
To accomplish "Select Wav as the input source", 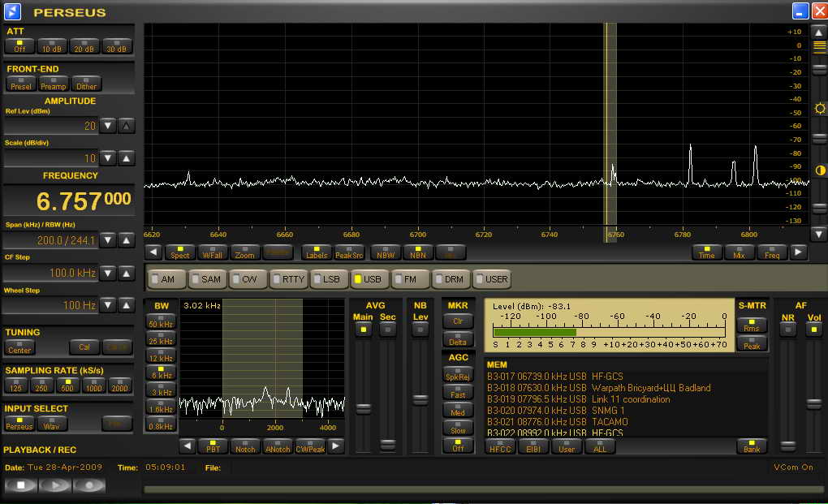I will pyautogui.click(x=51, y=424).
